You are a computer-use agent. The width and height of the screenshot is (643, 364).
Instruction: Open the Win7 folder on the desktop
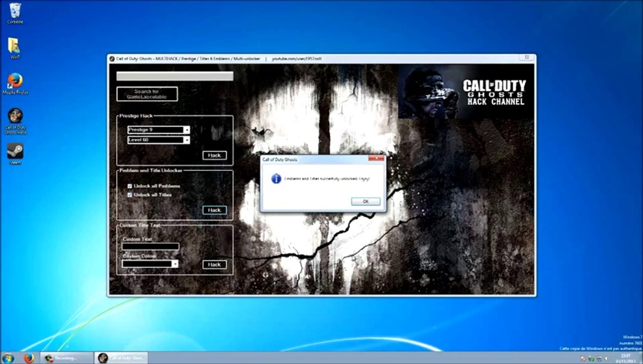point(15,48)
